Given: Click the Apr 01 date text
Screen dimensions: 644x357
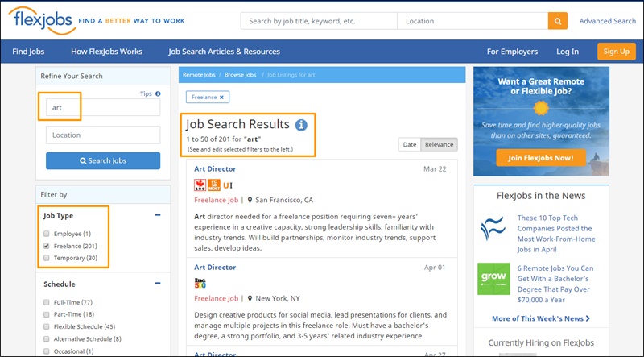Looking at the screenshot, I should click(x=435, y=268).
